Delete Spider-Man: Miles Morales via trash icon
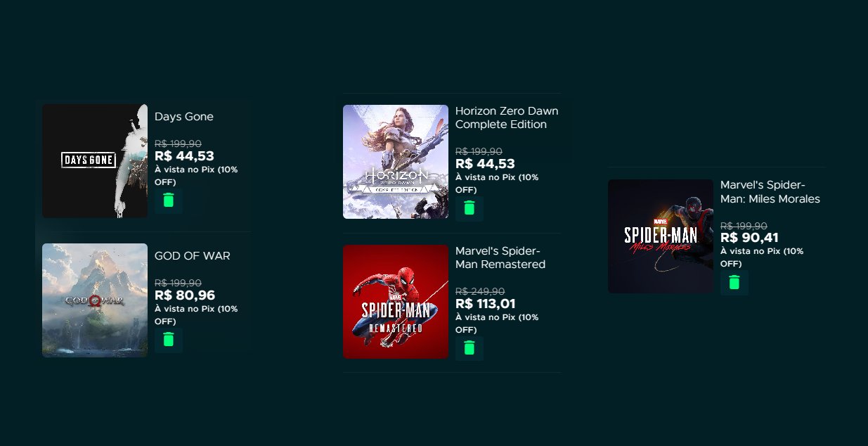Viewport: 868px width, 446px height. coord(734,283)
